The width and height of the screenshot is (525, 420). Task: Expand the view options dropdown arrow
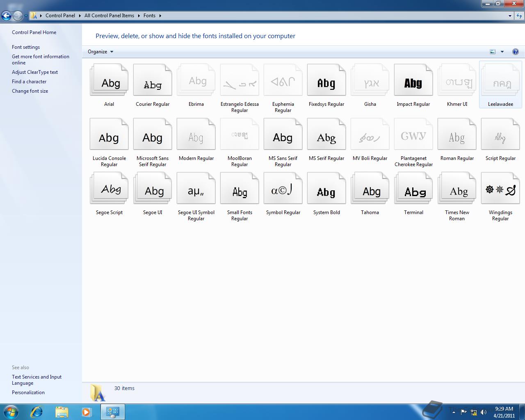point(502,52)
